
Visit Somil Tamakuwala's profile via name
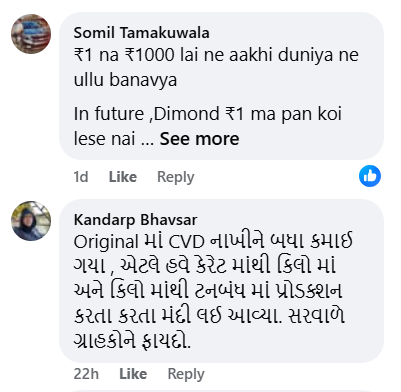click(142, 33)
